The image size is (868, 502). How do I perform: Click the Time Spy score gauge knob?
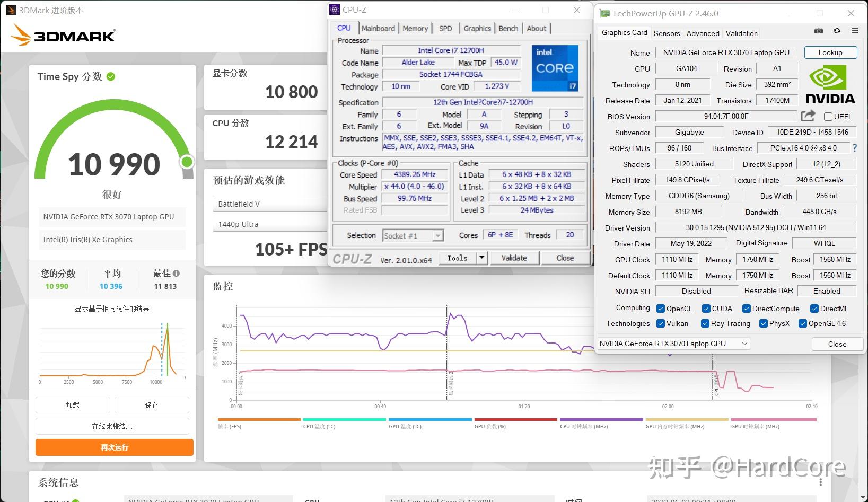click(187, 161)
